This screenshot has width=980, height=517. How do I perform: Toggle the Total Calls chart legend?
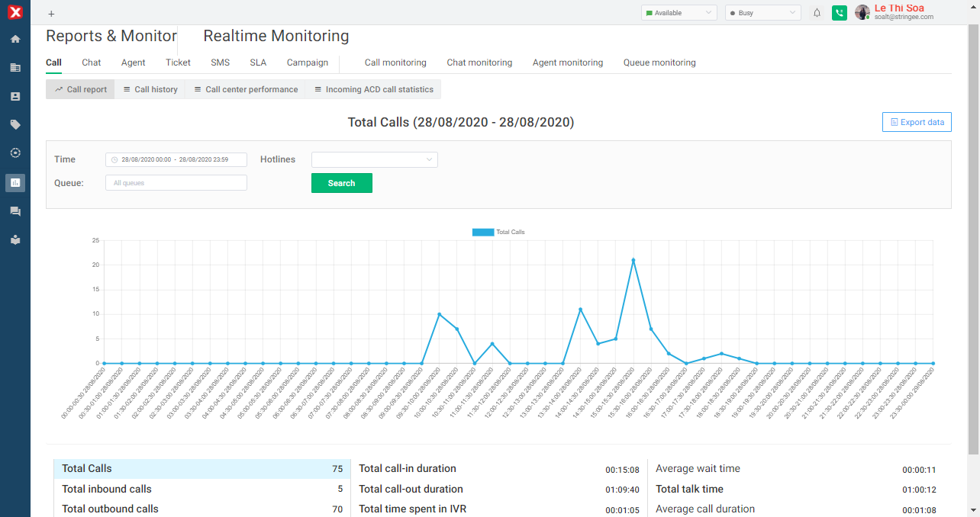click(498, 232)
